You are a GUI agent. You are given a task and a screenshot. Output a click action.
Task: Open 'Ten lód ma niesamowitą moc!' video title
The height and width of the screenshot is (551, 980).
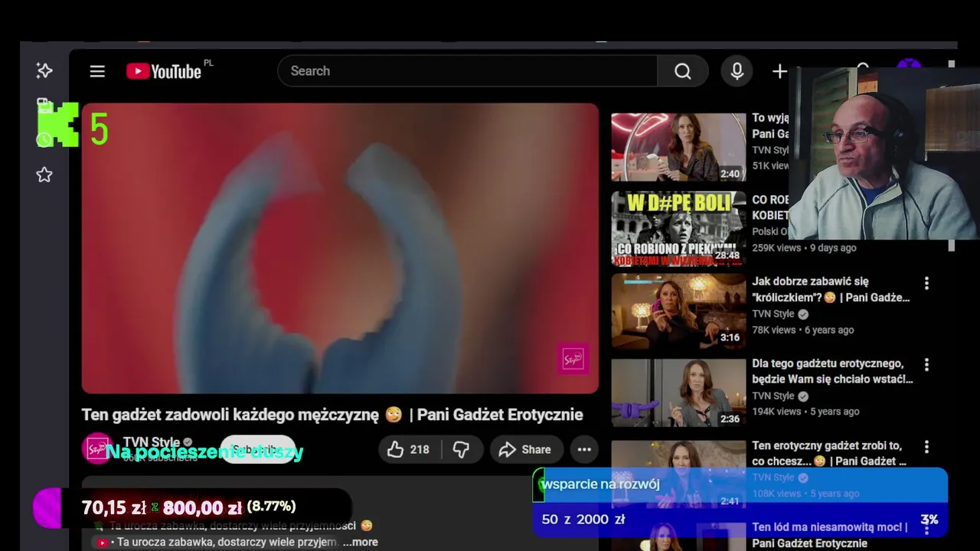[829, 535]
